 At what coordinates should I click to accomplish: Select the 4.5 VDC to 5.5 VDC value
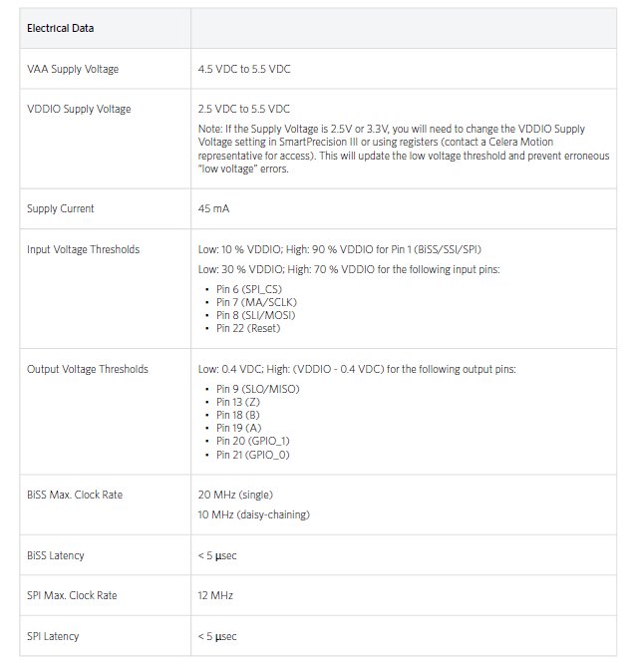click(x=244, y=69)
